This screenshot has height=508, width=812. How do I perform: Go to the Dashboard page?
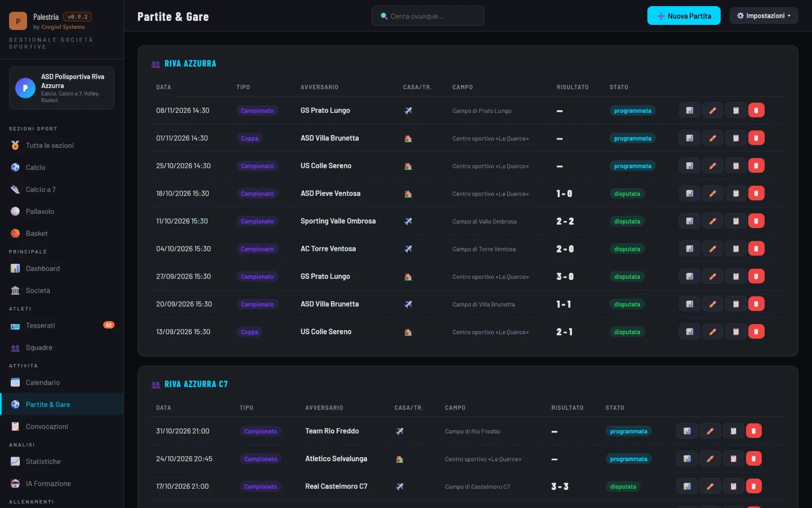[62, 268]
